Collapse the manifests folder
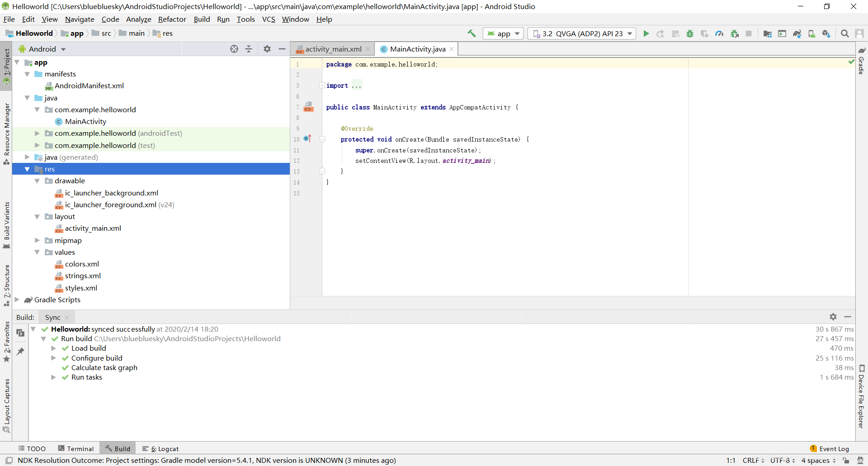Image resolution: width=868 pixels, height=466 pixels. click(27, 74)
